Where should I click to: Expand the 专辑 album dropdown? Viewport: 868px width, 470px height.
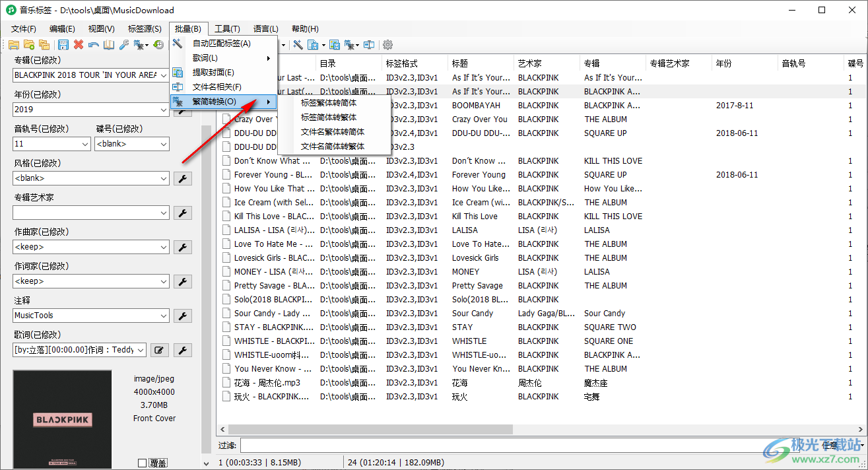[163, 75]
